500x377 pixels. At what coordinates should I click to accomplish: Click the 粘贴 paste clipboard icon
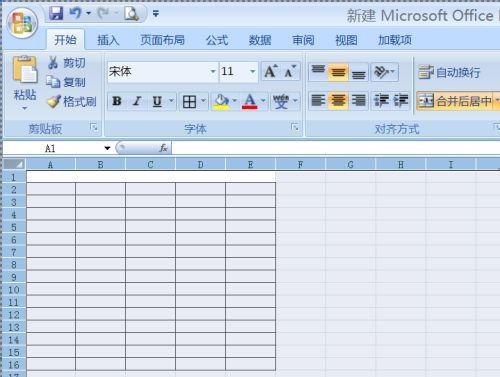[x=25, y=69]
